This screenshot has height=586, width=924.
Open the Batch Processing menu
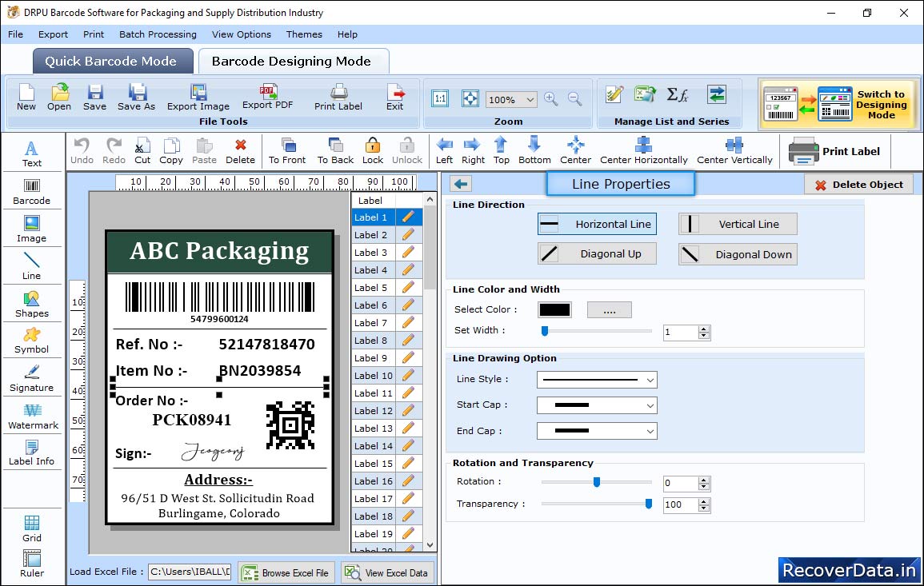(158, 34)
